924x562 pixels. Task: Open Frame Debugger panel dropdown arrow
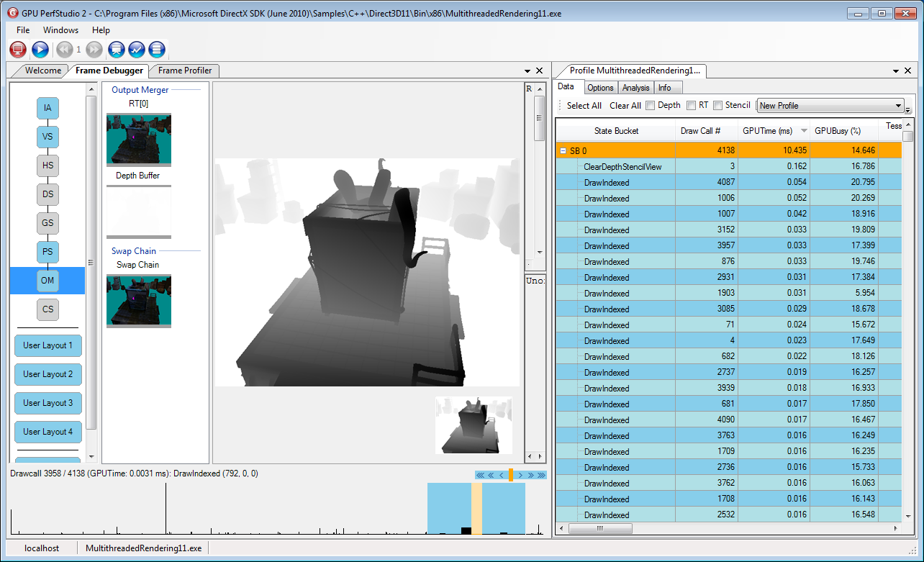[x=527, y=71]
